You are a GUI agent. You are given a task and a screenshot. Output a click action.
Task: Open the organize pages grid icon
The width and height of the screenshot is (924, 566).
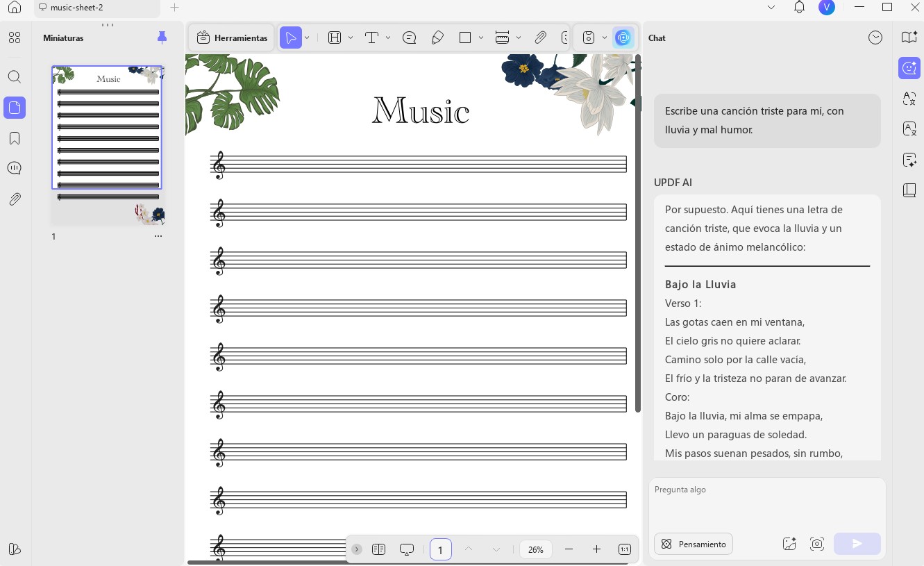tap(15, 38)
